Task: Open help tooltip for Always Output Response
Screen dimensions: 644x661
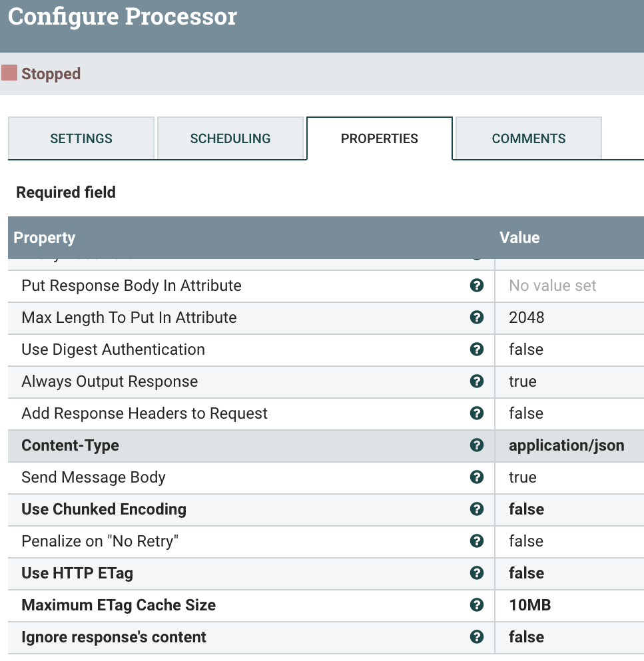Action: pos(476,381)
